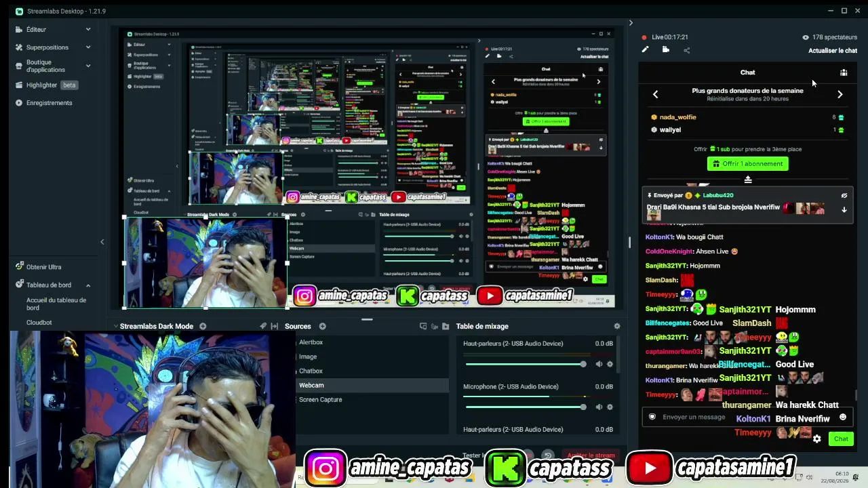Select the Alertbox source
The image size is (868, 488).
(x=372, y=342)
